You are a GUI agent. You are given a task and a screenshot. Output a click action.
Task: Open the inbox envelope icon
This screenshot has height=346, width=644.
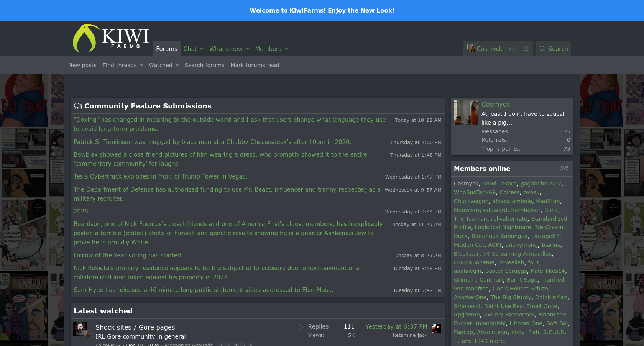tap(512, 49)
